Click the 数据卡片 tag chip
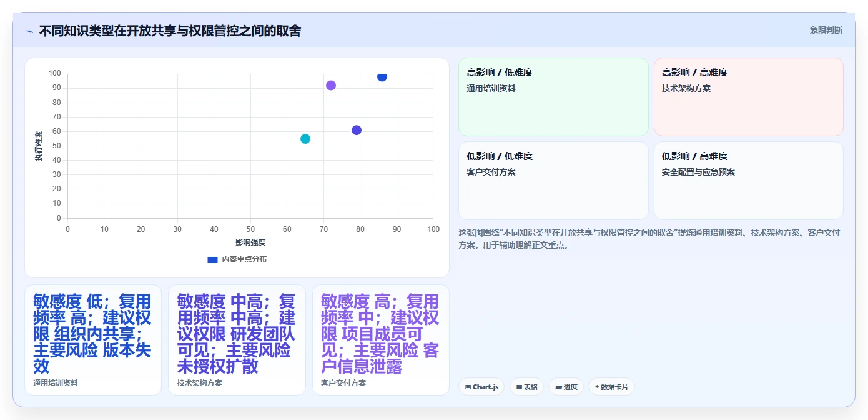Image resolution: width=868 pixels, height=420 pixels. tap(612, 387)
